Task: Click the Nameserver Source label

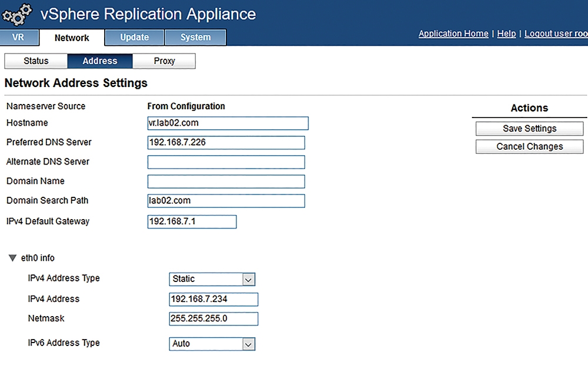Action: coord(46,106)
